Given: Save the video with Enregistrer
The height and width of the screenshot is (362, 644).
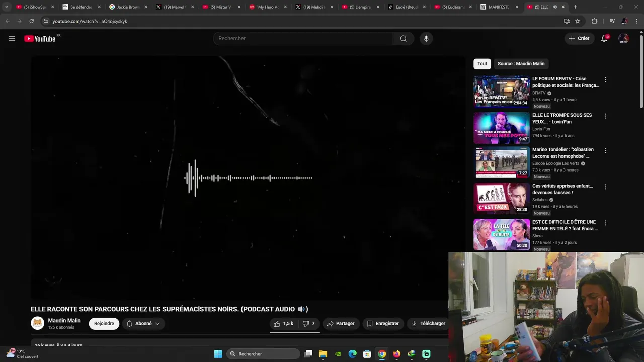Looking at the screenshot, I should pyautogui.click(x=383, y=324).
